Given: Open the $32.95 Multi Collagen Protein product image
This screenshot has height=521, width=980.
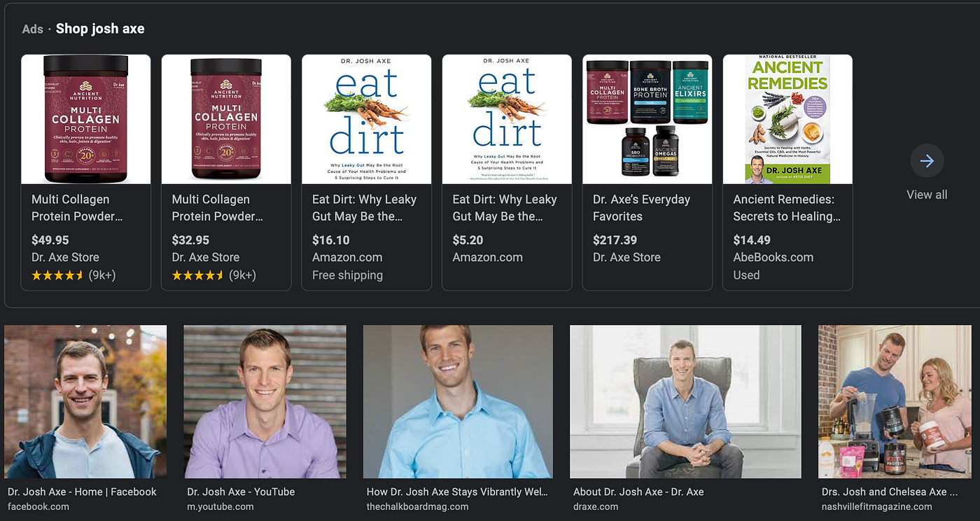Looking at the screenshot, I should point(226,119).
